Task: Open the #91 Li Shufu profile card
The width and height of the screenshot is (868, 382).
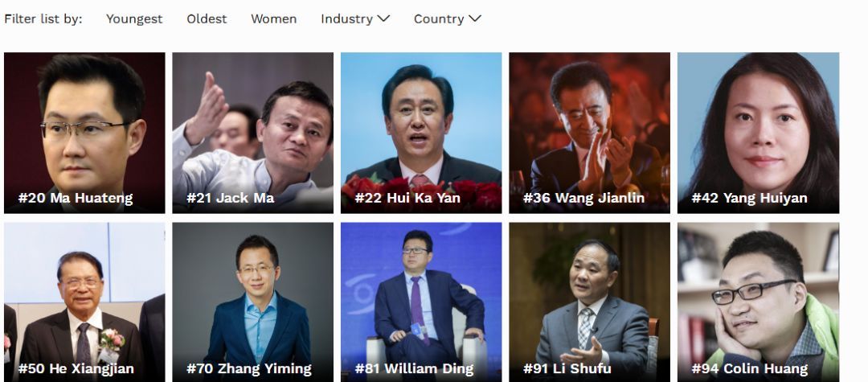Action: tap(590, 302)
